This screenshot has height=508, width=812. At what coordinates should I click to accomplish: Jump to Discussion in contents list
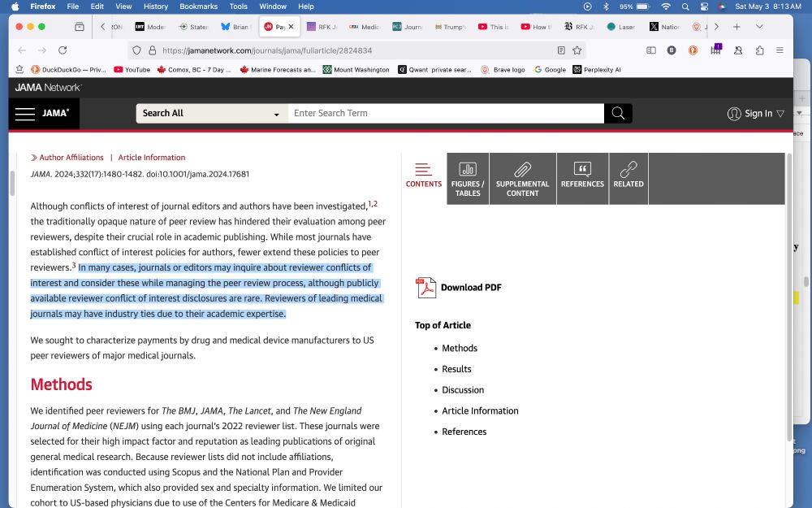(463, 390)
